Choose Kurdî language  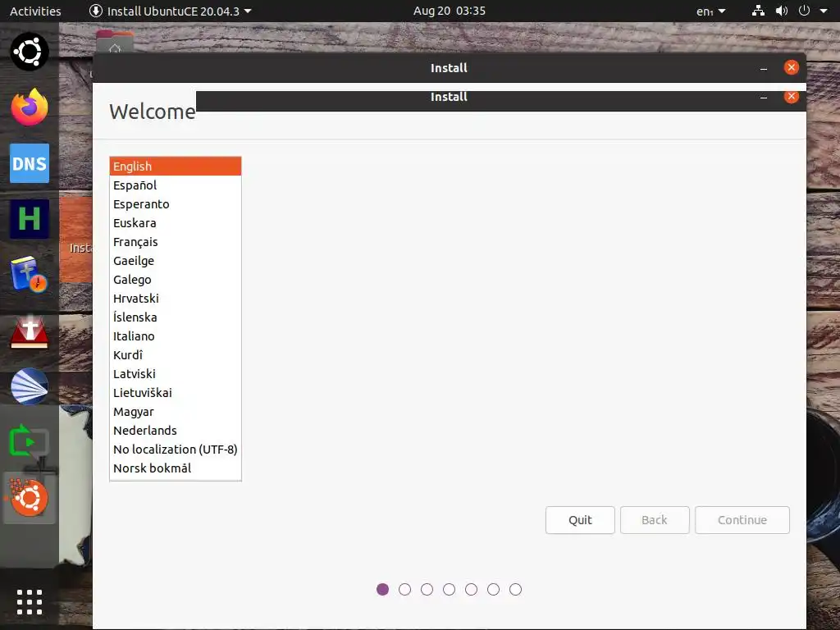tap(176, 355)
